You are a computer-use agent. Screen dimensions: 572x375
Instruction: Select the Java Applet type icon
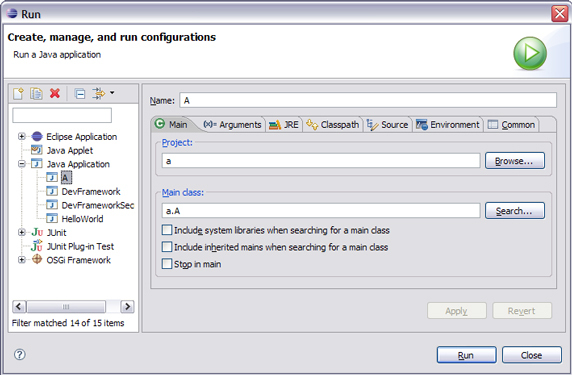pos(36,150)
